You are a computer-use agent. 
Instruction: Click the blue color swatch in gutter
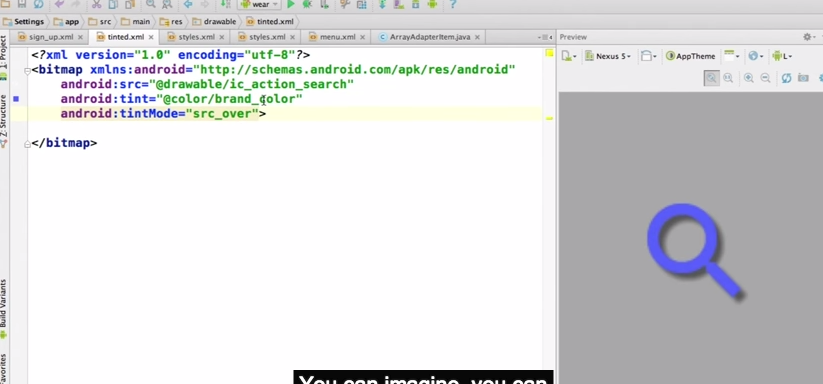16,99
